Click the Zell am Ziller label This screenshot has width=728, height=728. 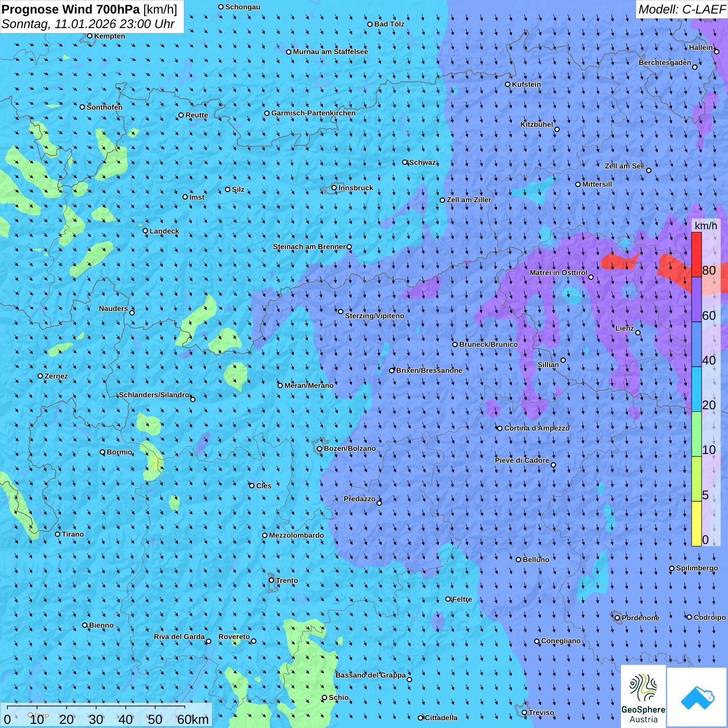[x=469, y=200]
